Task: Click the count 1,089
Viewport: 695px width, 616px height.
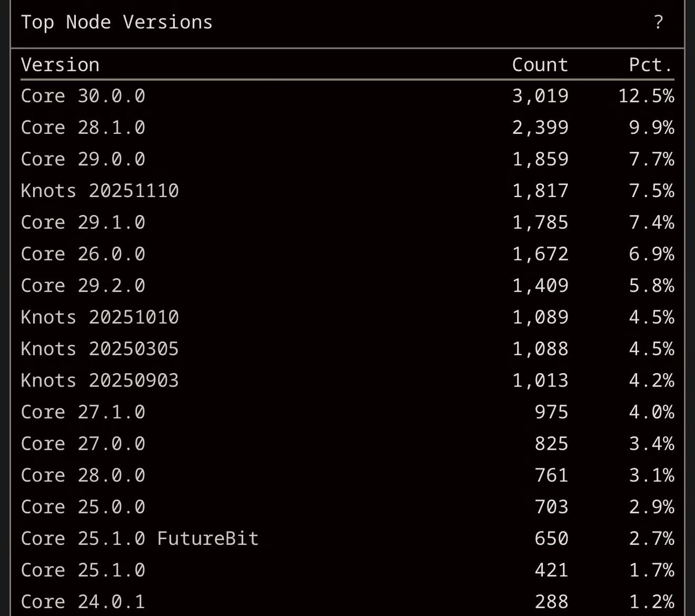Action: point(540,317)
